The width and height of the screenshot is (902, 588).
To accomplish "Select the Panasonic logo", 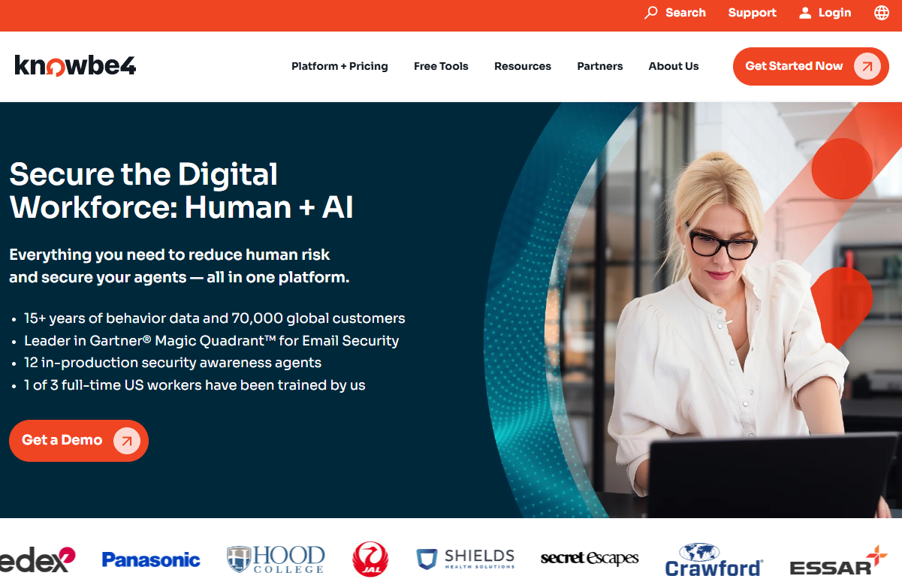I will pyautogui.click(x=151, y=560).
